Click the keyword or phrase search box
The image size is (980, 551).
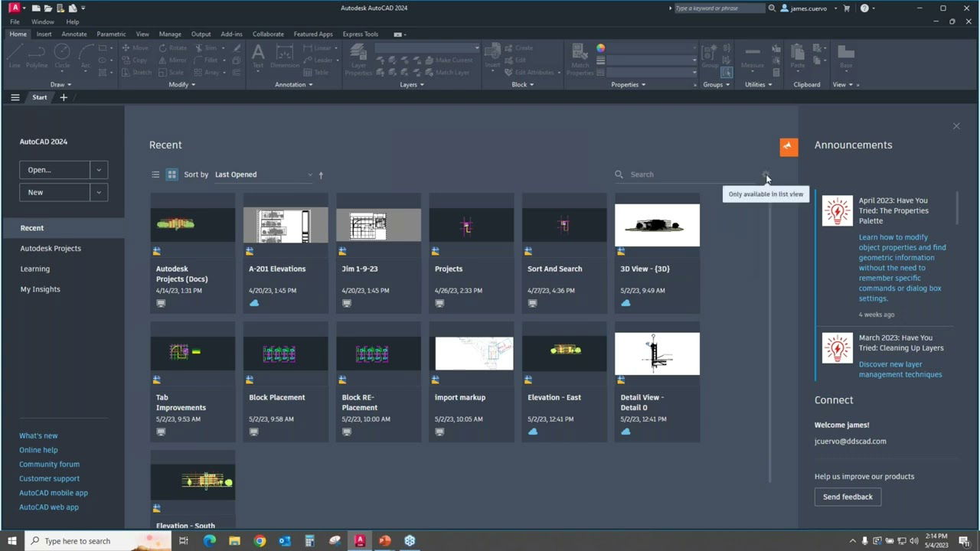point(719,8)
